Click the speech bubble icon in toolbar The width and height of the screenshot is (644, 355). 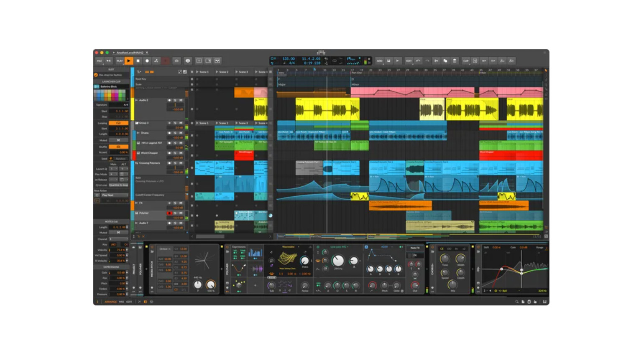(x=188, y=61)
